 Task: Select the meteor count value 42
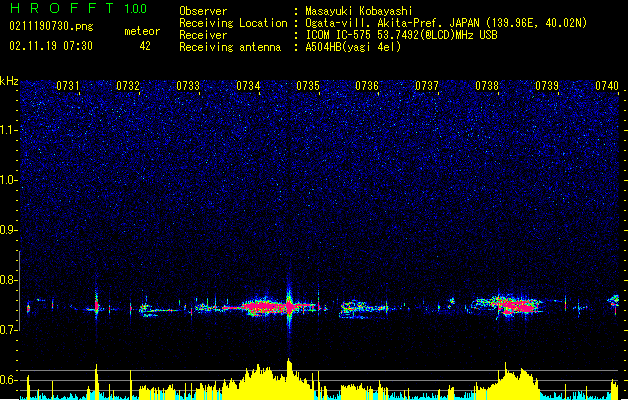[145, 46]
